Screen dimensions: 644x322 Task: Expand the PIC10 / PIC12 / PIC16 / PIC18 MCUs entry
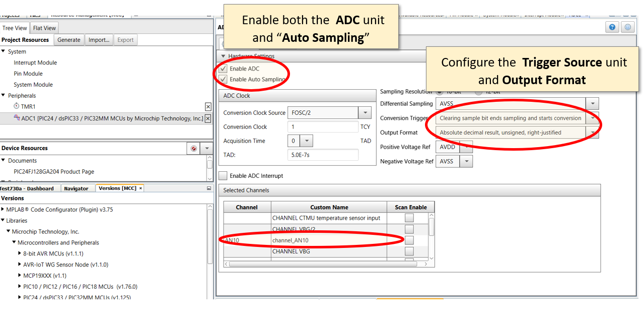[19, 286]
